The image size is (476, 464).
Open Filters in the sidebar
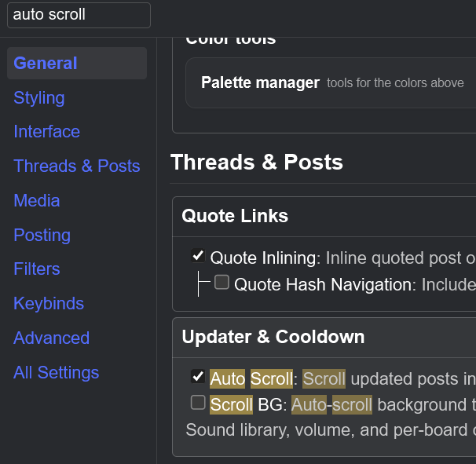point(37,269)
